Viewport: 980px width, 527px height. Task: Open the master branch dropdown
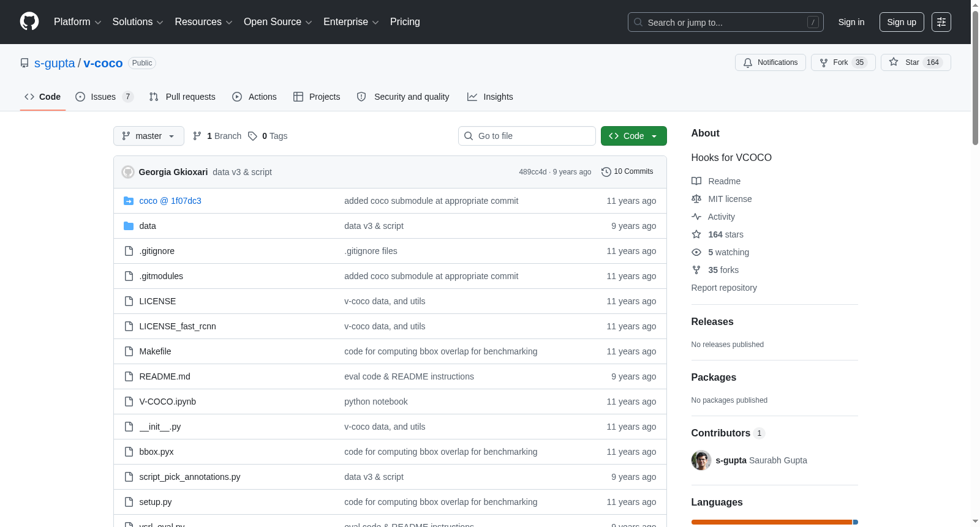coord(149,136)
